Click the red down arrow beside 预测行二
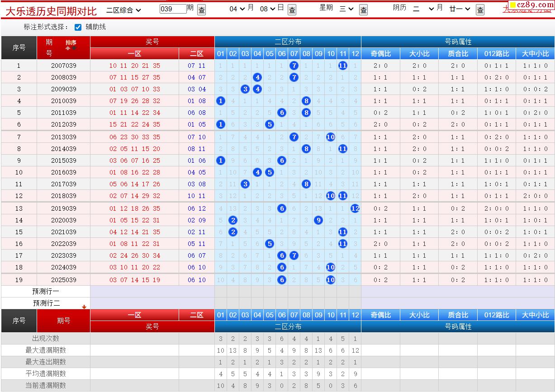This screenshot has height=392, width=555. click(84, 307)
